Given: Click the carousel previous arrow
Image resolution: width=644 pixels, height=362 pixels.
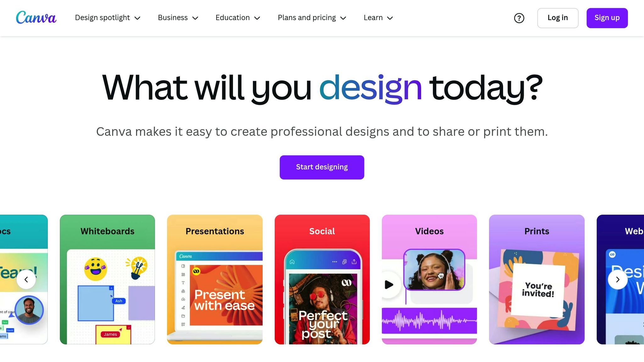Looking at the screenshot, I should point(26,279).
